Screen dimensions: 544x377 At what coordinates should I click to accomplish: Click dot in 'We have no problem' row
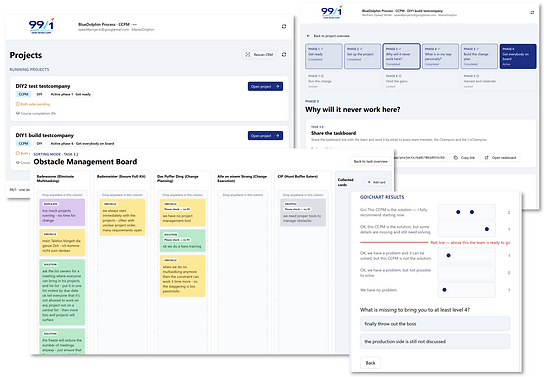[x=444, y=290]
